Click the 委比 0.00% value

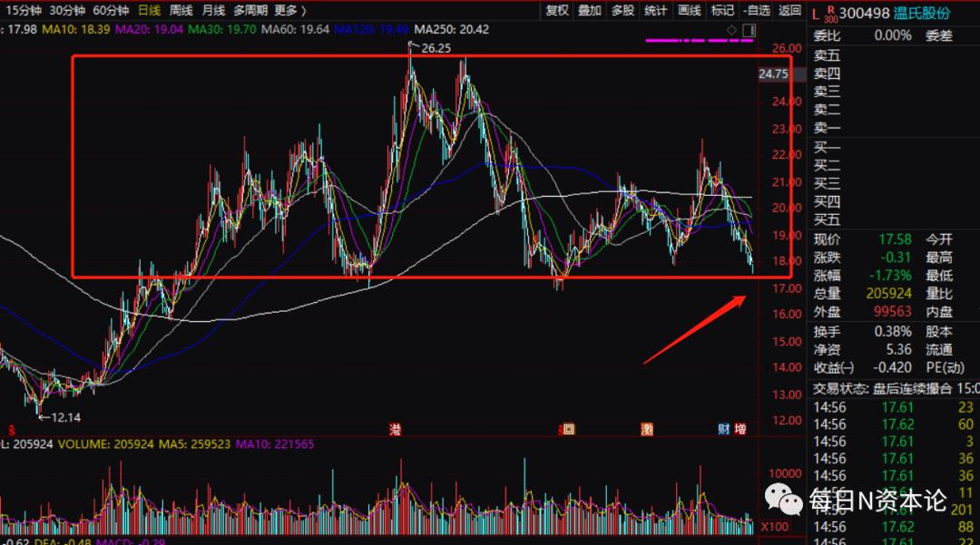893,35
